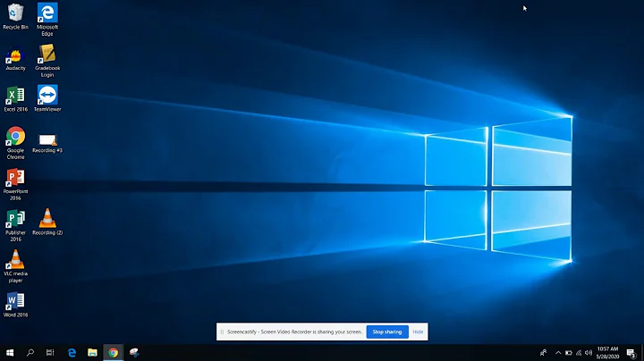Screen dimensions: 644x361
Task: Select the Publisher 2016 desktop shortcut
Action: [x=15, y=225]
